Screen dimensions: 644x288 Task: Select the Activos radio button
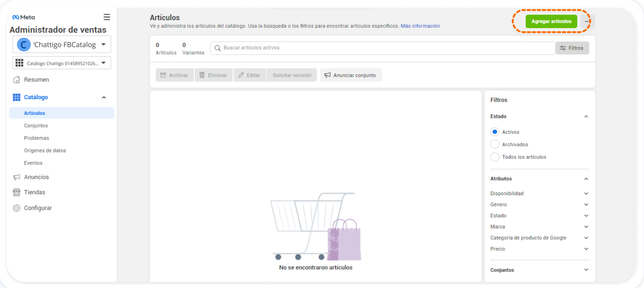pos(495,132)
